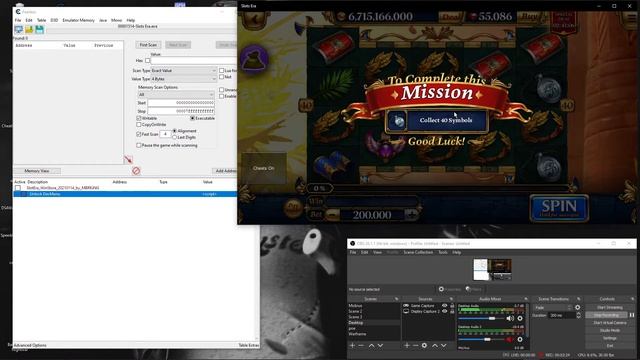Viewport: 640px width, 360px height.
Task: Open the Fade transition dropdown in OBS
Action: (x=552, y=307)
